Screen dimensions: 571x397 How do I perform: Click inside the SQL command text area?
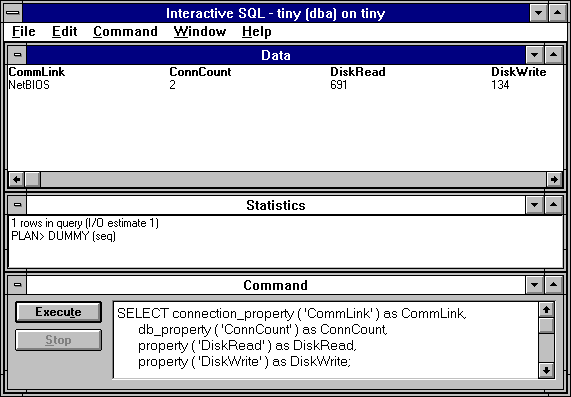click(x=326, y=340)
